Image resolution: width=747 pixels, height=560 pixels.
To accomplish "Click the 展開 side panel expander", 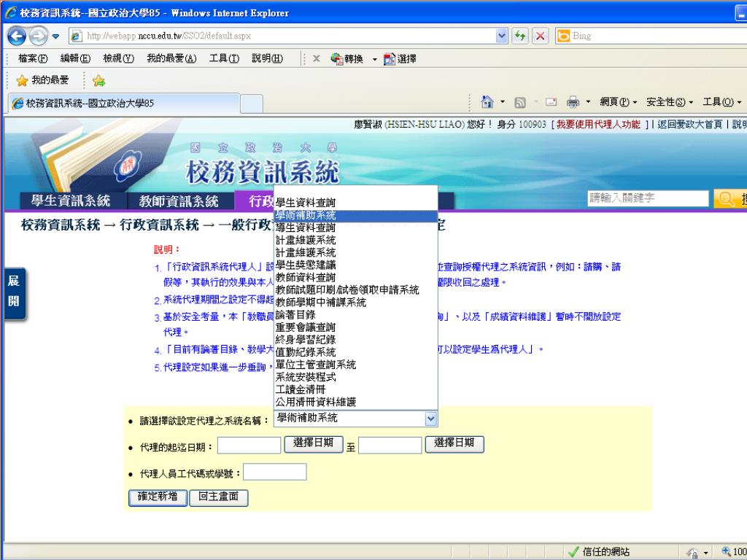I will tap(14, 294).
